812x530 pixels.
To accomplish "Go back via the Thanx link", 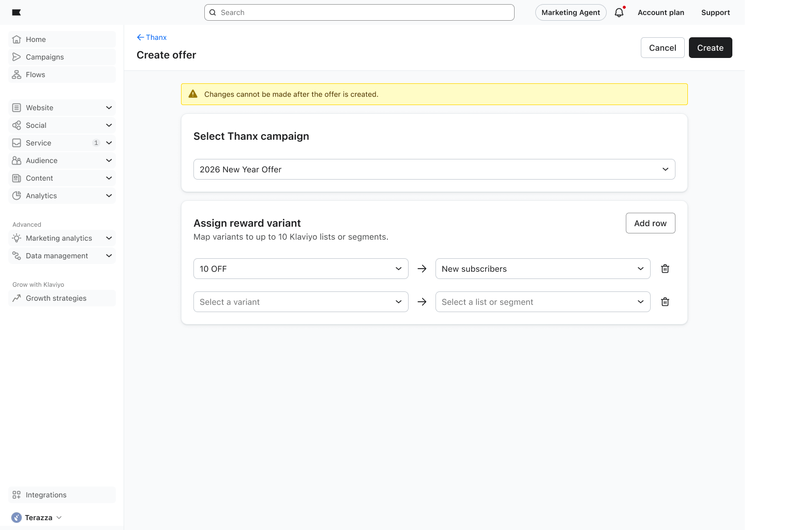I will click(152, 37).
